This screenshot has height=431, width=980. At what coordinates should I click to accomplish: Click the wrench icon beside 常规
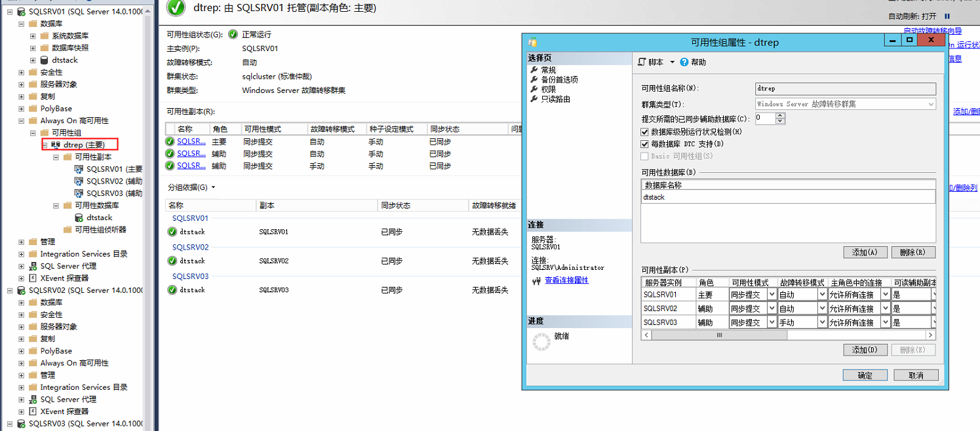pos(534,70)
